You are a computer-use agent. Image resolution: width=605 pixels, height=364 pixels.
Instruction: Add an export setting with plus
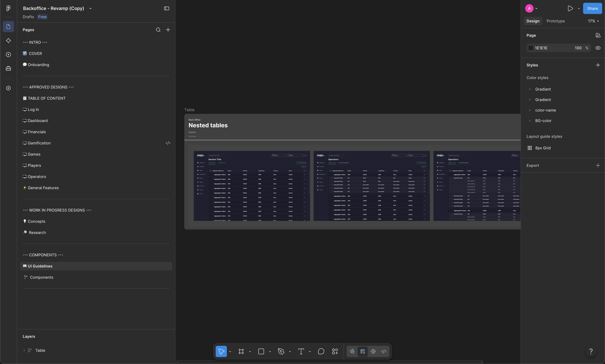click(598, 165)
